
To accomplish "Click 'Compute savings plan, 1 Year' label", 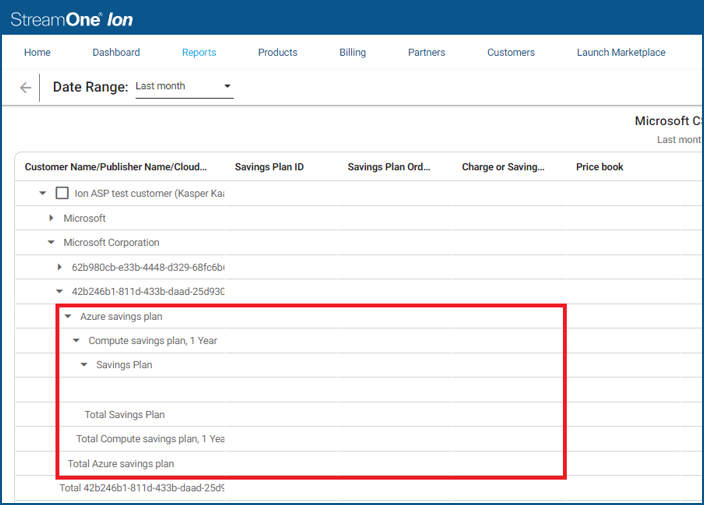I will 153,341.
